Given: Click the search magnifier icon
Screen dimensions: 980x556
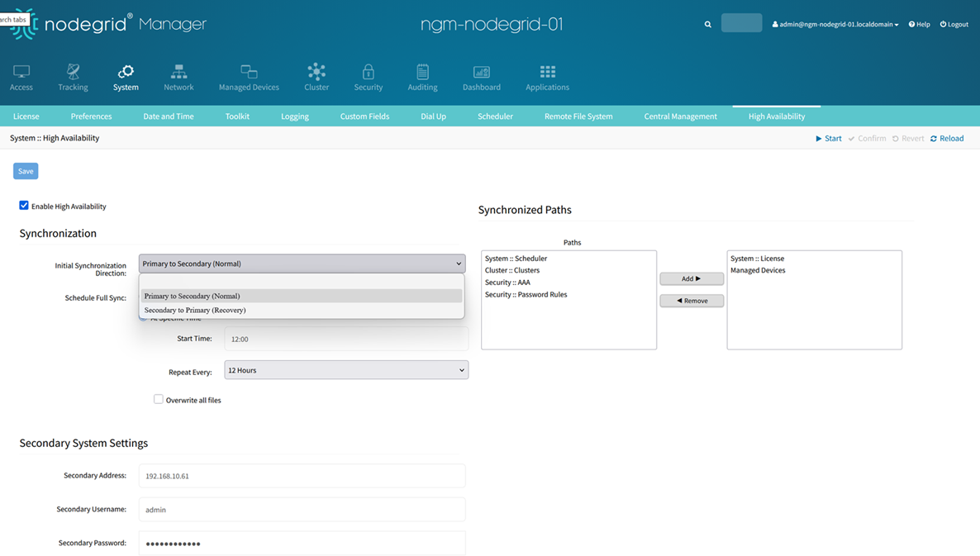Looking at the screenshot, I should [708, 25].
